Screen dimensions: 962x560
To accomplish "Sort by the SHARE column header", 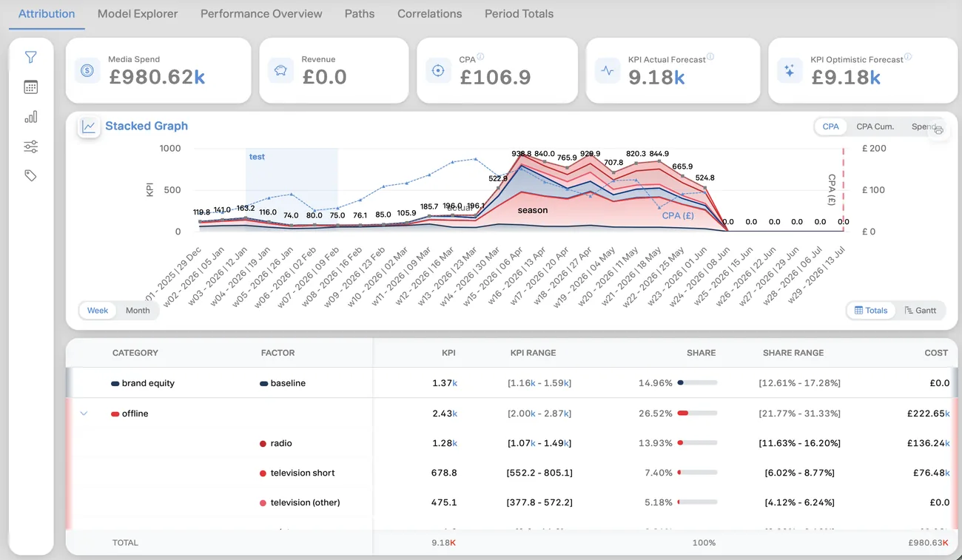I will [701, 353].
